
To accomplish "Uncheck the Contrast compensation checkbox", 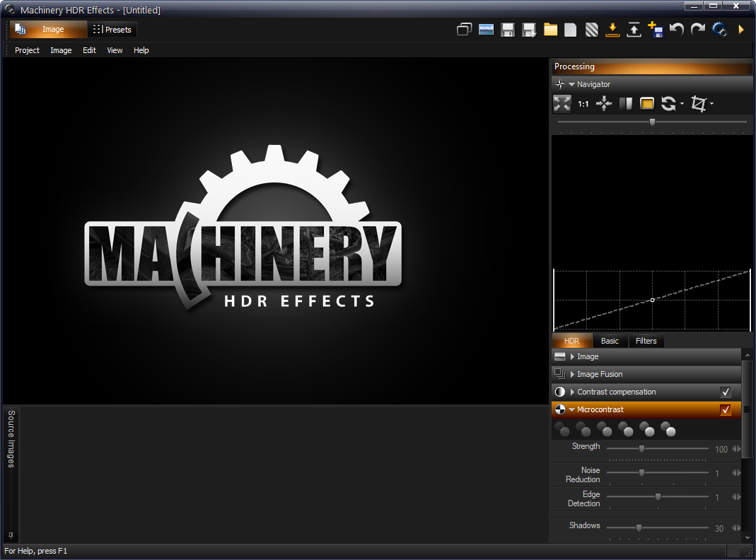I will 725,392.
